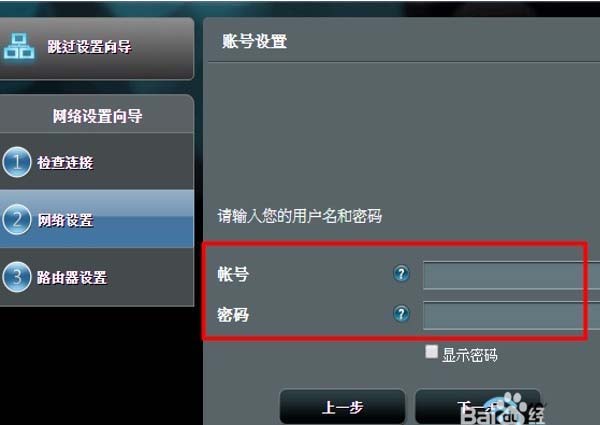Continue with the 下一步 button
Viewport: 600px width, 425px height.
point(478,407)
